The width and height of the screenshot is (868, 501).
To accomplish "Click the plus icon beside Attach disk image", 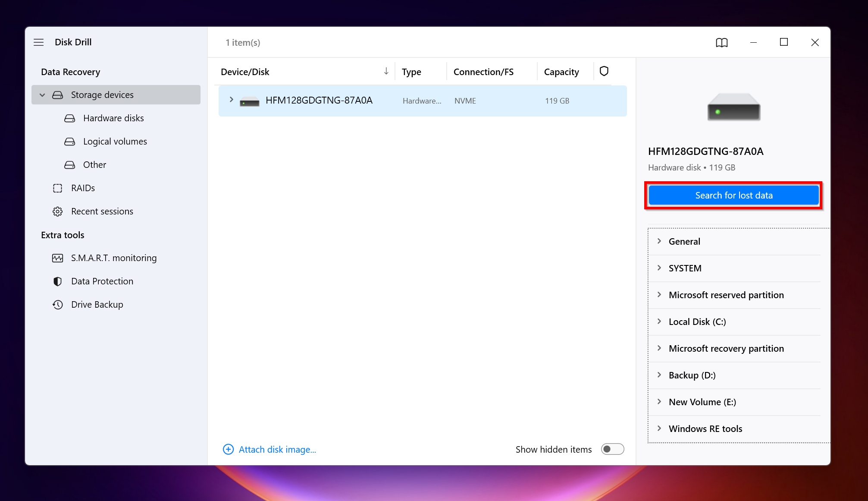I will click(x=228, y=449).
